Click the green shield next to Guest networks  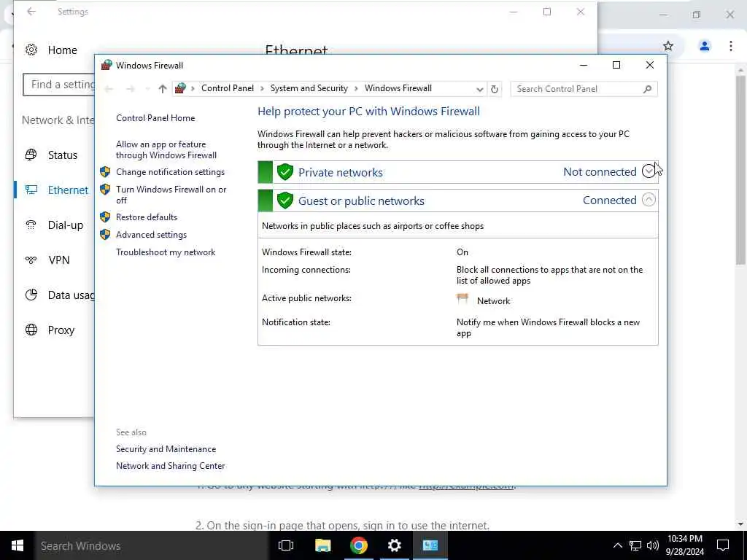pyautogui.click(x=285, y=201)
